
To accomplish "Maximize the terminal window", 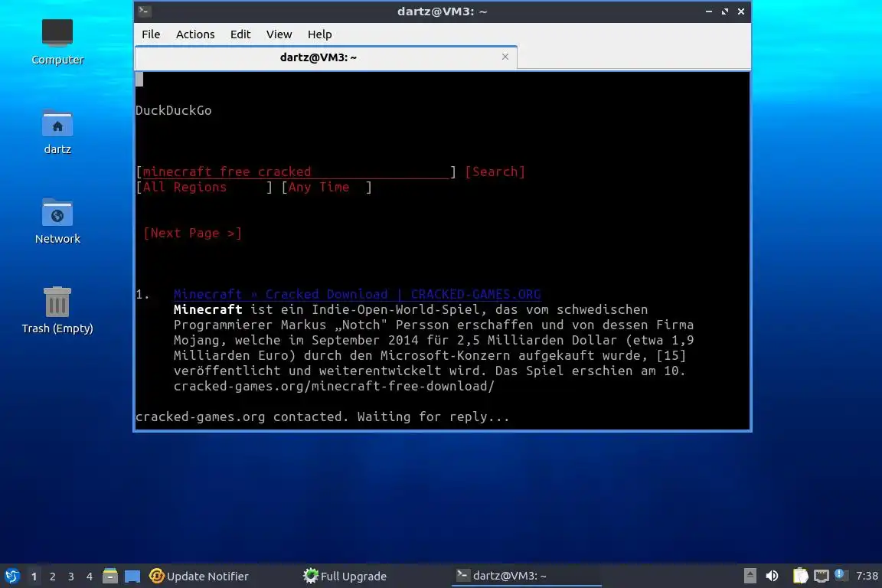I will 724,11.
